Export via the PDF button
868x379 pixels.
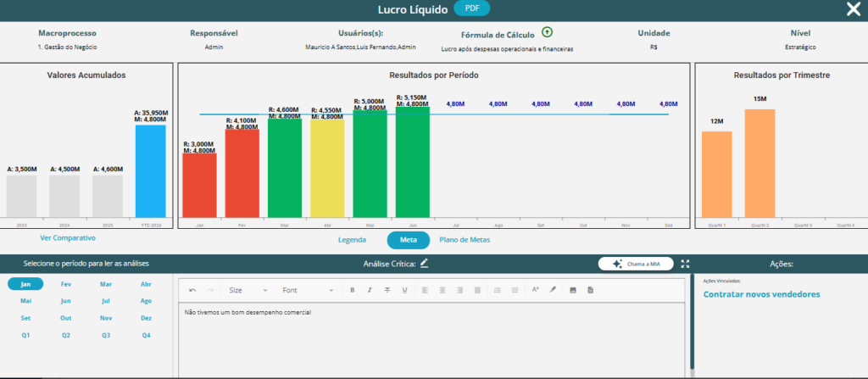(471, 8)
